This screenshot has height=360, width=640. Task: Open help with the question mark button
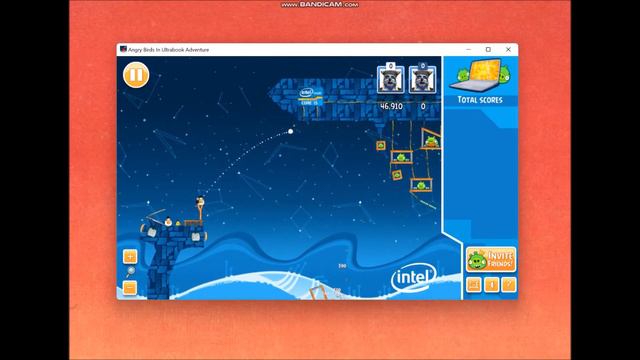509,284
